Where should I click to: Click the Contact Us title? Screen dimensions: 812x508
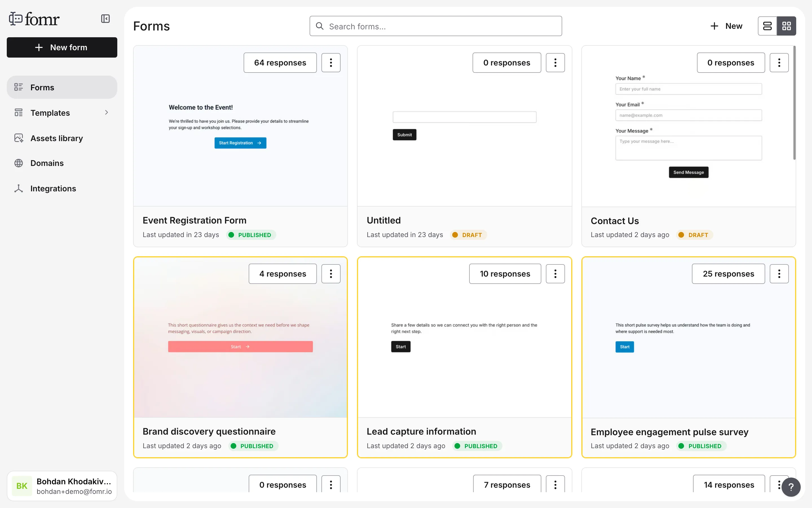tap(615, 221)
